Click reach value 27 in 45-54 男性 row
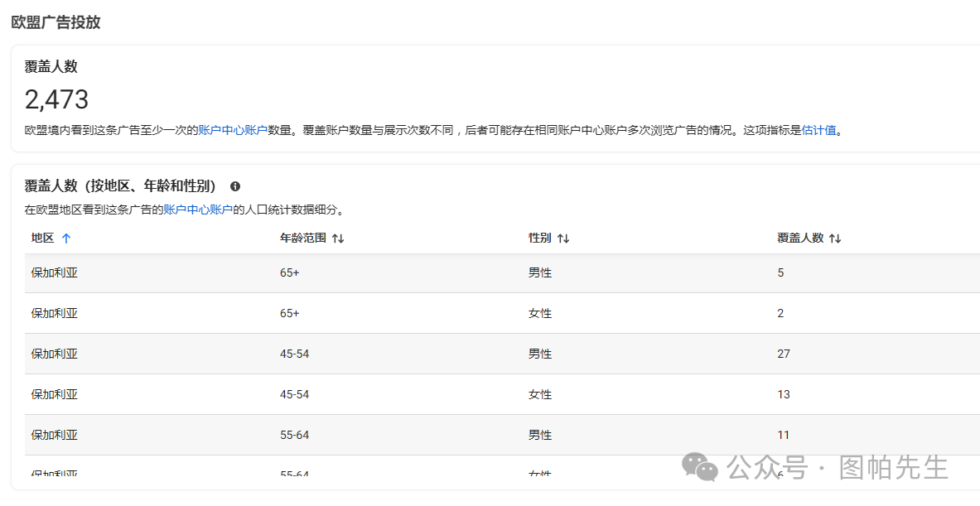Image resolution: width=980 pixels, height=506 pixels. (784, 354)
